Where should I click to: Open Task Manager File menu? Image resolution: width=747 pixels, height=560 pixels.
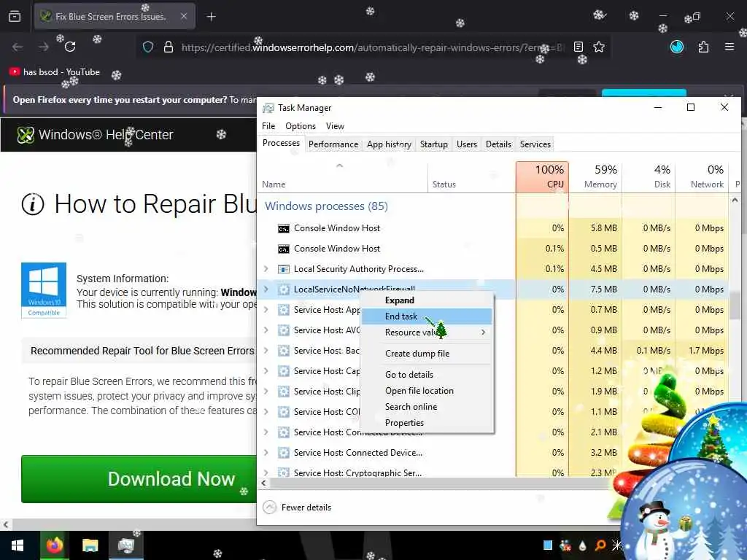268,126
